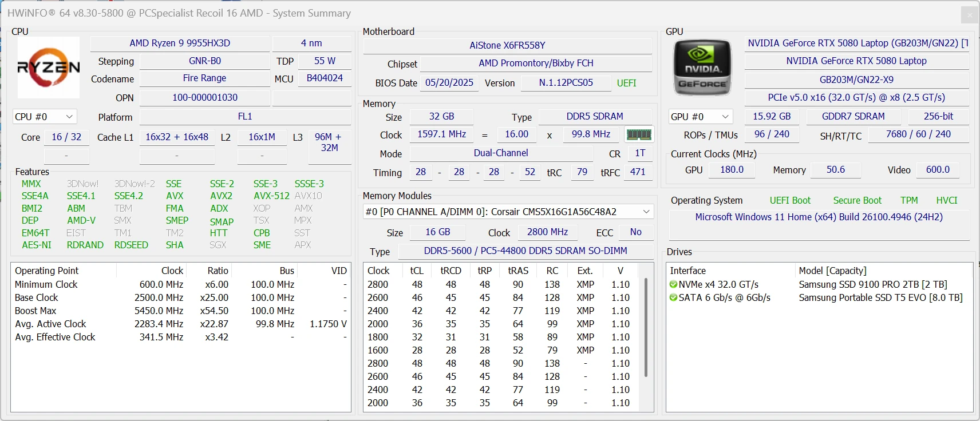Image resolution: width=980 pixels, height=421 pixels.
Task: Click the AVX-512 feature label
Action: (x=271, y=196)
